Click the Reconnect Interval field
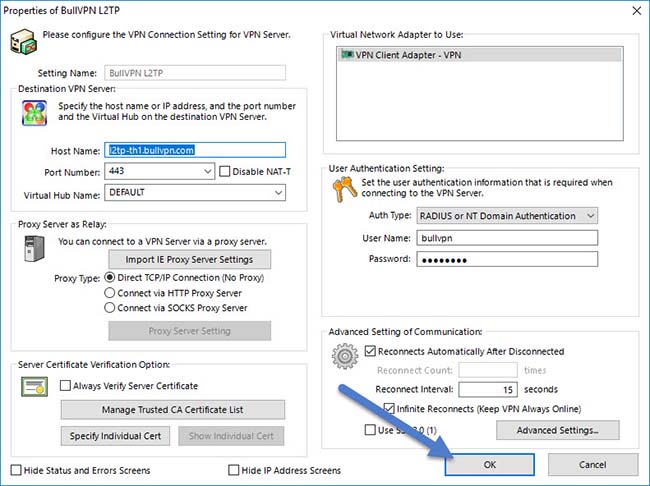The height and width of the screenshot is (486, 650). 488,389
